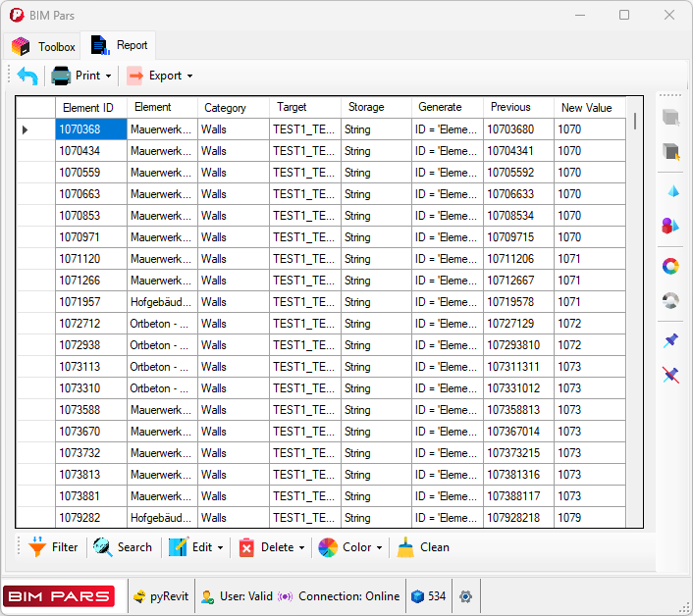Click the blue pin icon
693x616 pixels.
pyautogui.click(x=671, y=339)
